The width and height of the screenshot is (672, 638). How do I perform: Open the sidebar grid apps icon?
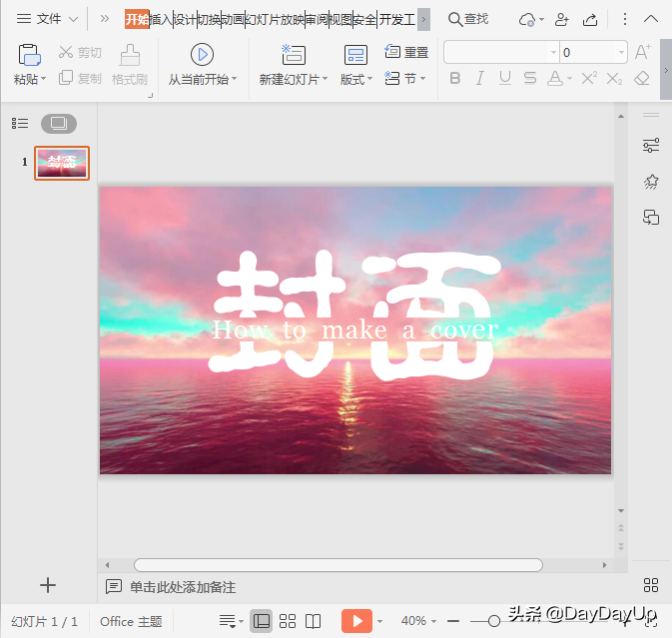651,585
